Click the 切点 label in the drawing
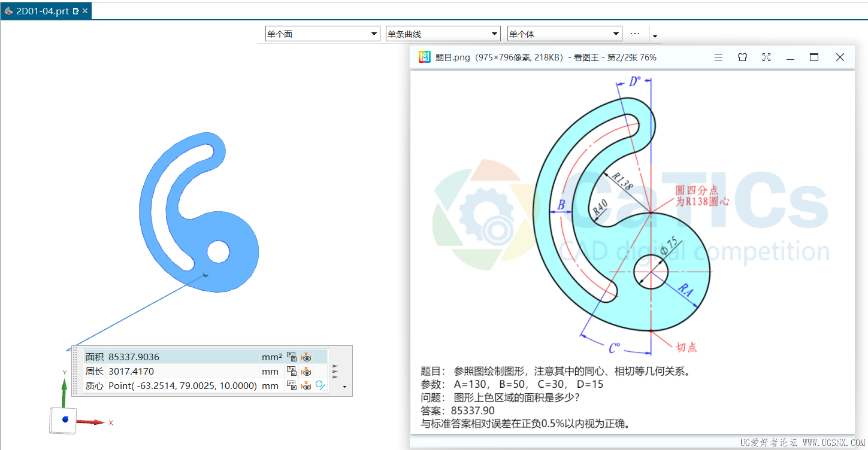Image resolution: width=868 pixels, height=450 pixels. (x=686, y=347)
